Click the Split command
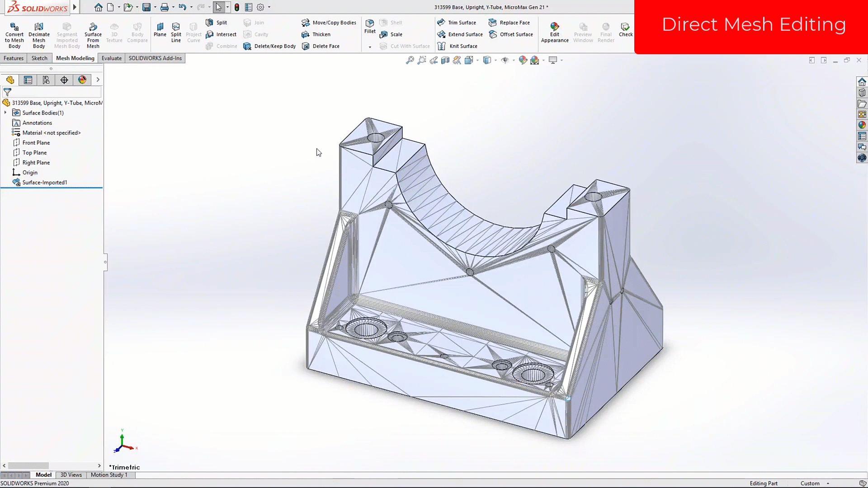Viewport: 868px width, 488px height. pos(216,23)
